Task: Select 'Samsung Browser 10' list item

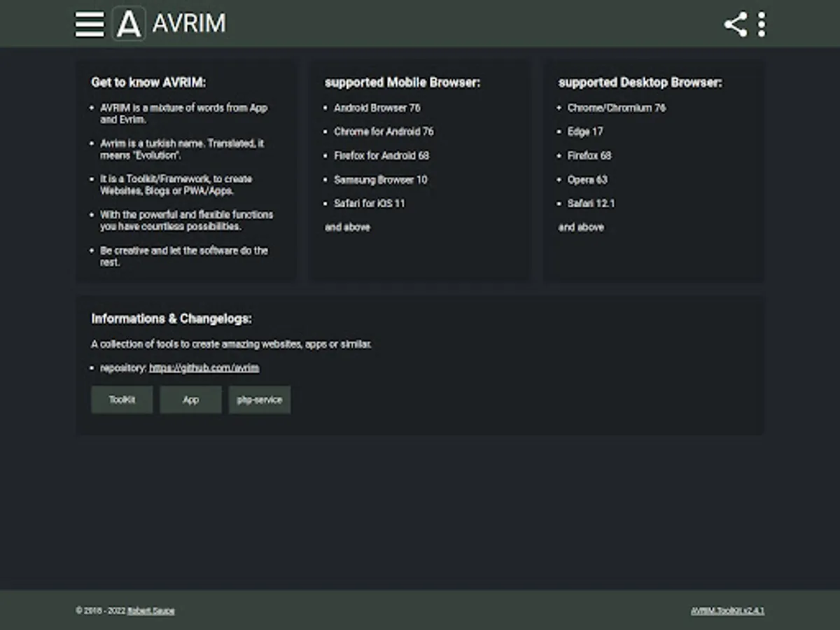Action: [x=381, y=179]
